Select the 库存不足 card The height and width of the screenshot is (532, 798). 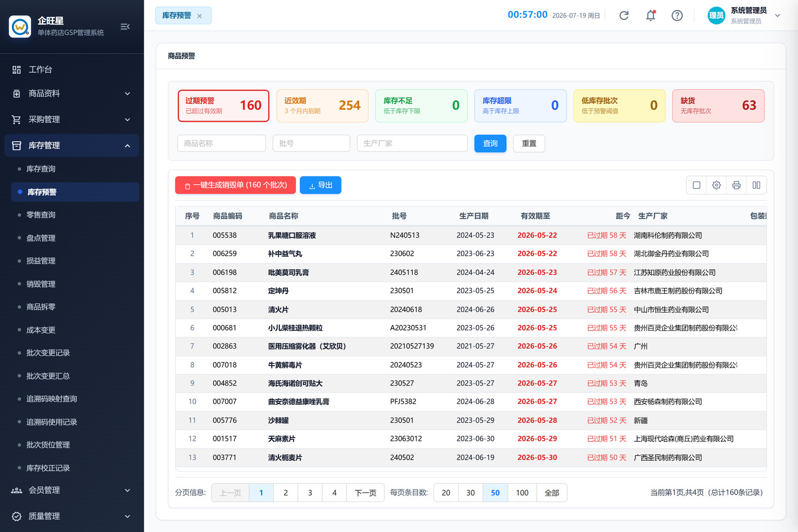pos(421,106)
